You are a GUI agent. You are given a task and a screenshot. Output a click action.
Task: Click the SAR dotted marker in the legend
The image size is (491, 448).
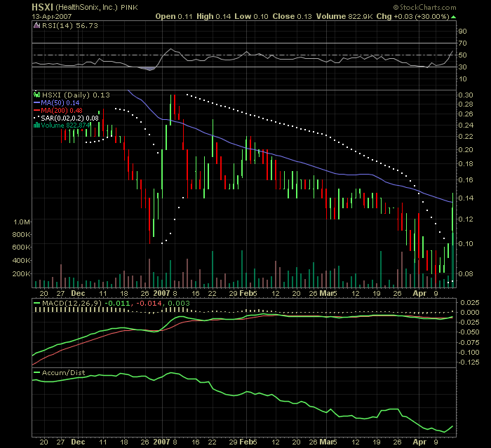tap(36, 118)
